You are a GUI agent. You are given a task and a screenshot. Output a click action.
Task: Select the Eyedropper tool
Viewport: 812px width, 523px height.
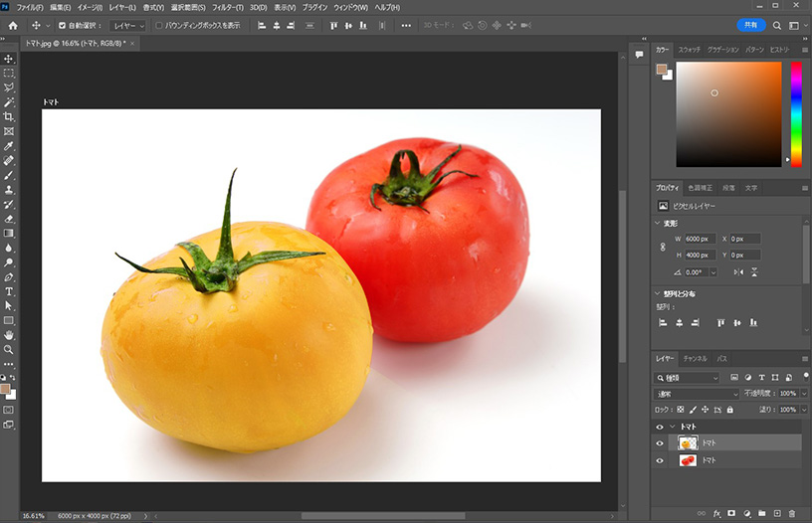[x=9, y=145]
